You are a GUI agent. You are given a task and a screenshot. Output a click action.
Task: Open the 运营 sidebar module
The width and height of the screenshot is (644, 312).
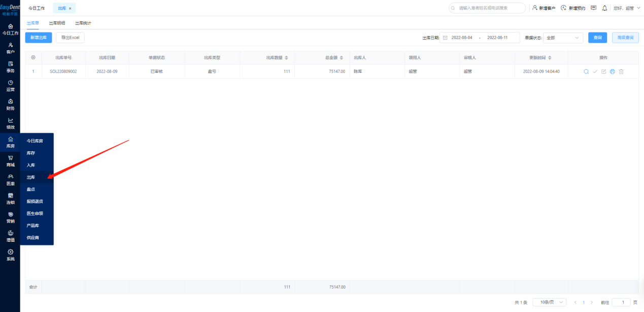click(x=10, y=86)
